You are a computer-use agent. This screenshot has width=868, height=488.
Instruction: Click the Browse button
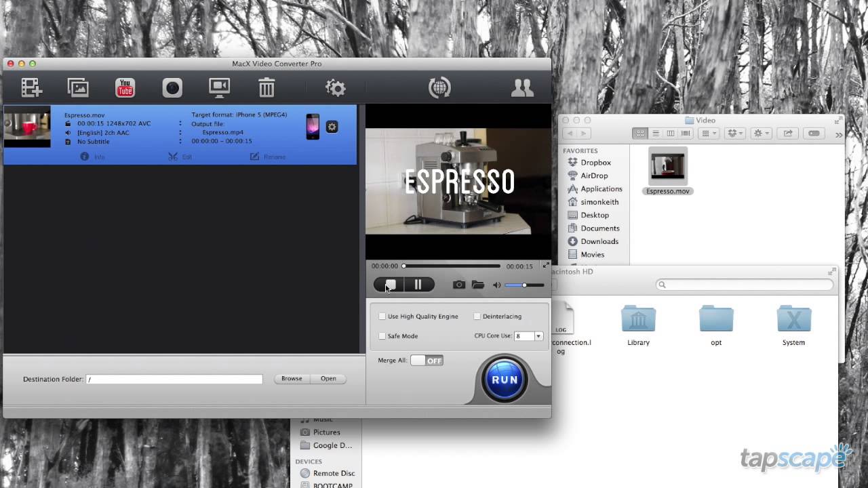coord(292,379)
